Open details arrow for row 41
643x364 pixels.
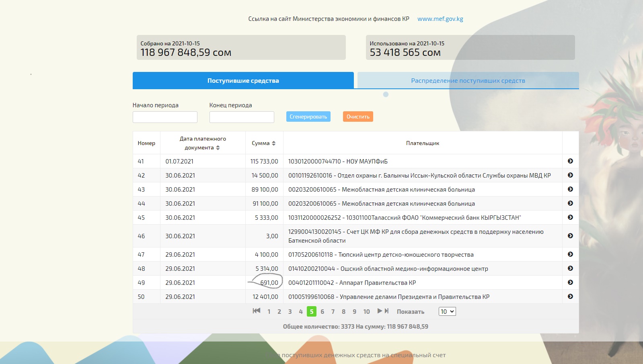570,161
